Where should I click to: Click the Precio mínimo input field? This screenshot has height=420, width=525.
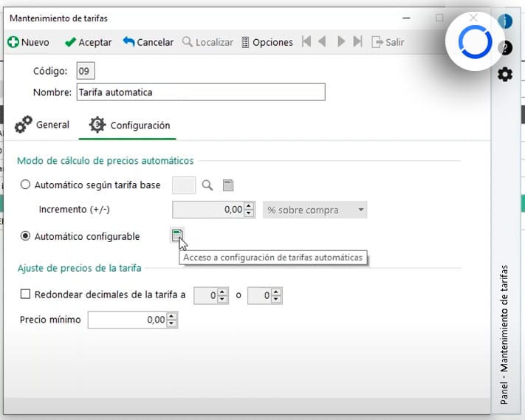click(x=128, y=320)
